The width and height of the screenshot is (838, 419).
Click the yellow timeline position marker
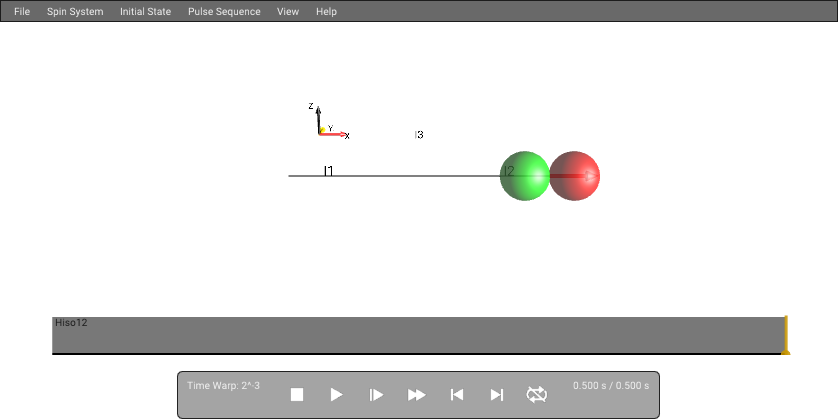(786, 335)
